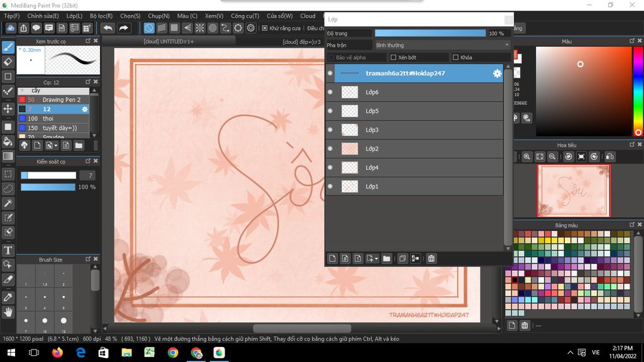Open the Công cụ(T) menu
This screenshot has width=644, height=362.
pos(245,16)
